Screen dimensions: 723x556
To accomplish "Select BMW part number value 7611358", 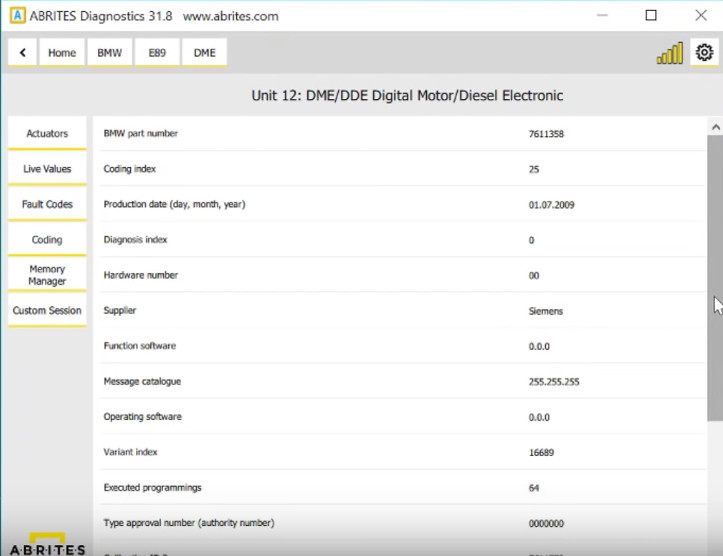I will [546, 134].
